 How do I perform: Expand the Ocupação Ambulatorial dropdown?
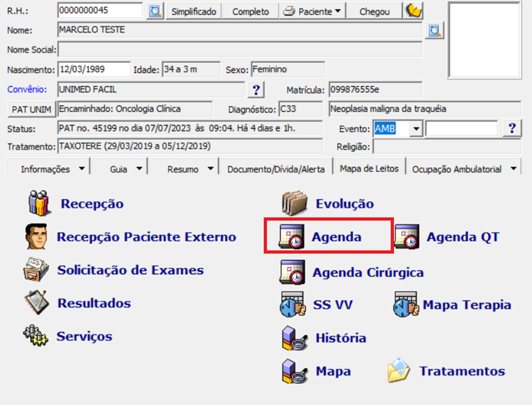tap(513, 169)
